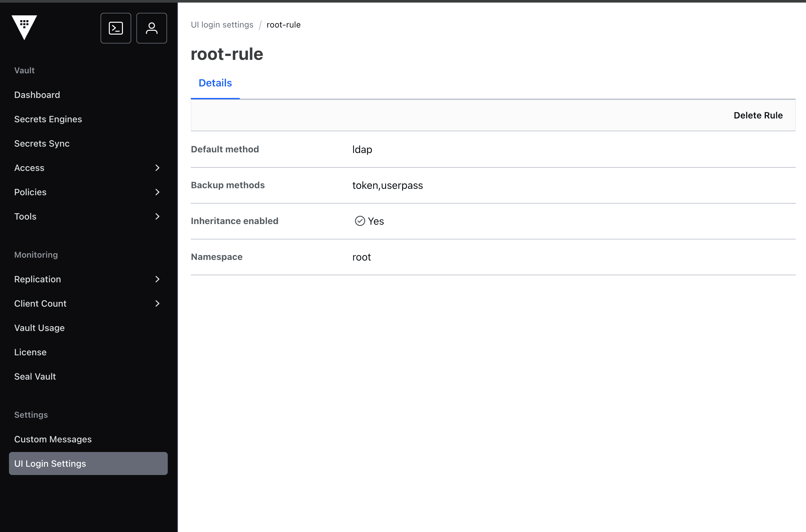Viewport: 806px width, 532px height.
Task: Open the Dashboard menu item
Action: tap(37, 95)
